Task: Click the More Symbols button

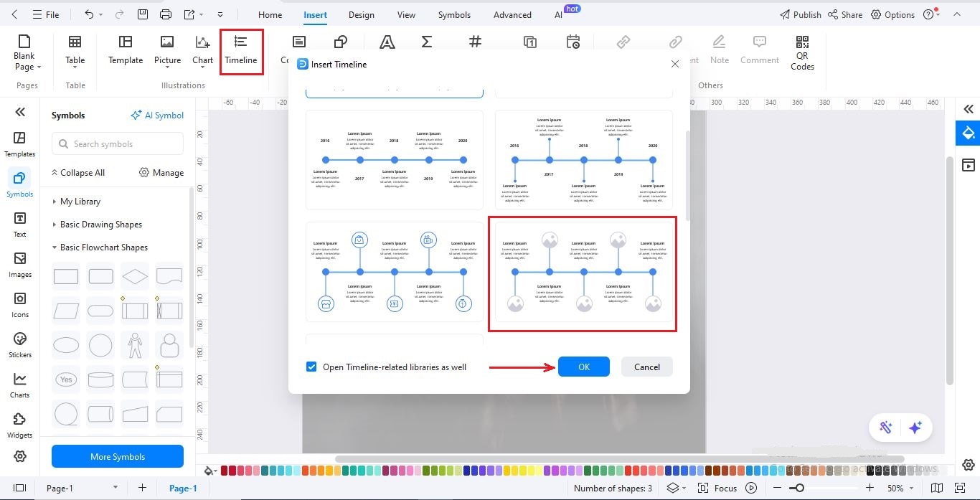Action: pyautogui.click(x=117, y=456)
